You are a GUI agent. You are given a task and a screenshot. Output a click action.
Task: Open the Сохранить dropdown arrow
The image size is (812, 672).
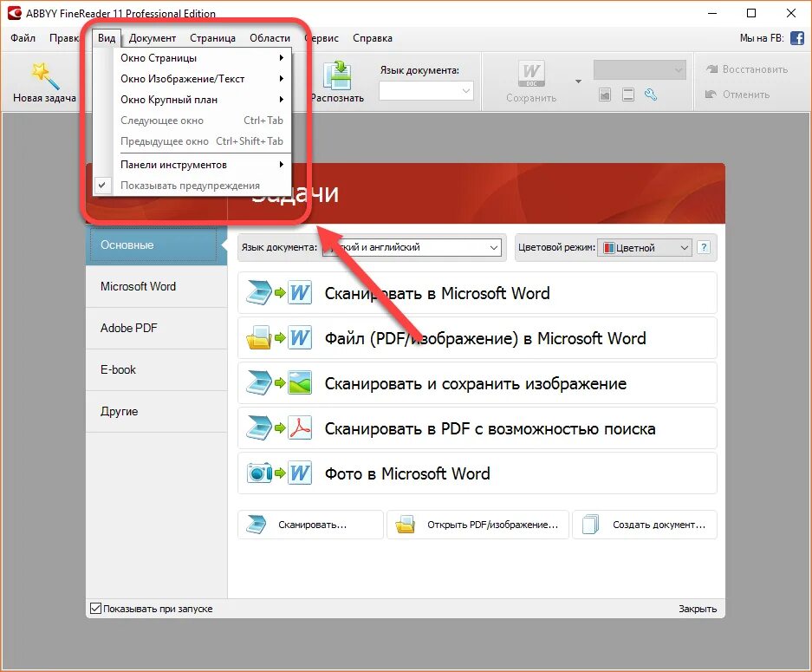(x=578, y=82)
